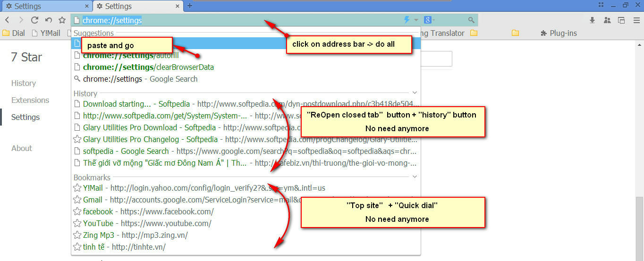Screen dimensions: 644x261
Task: Open the Google search engine dropdown
Action: click(x=429, y=20)
